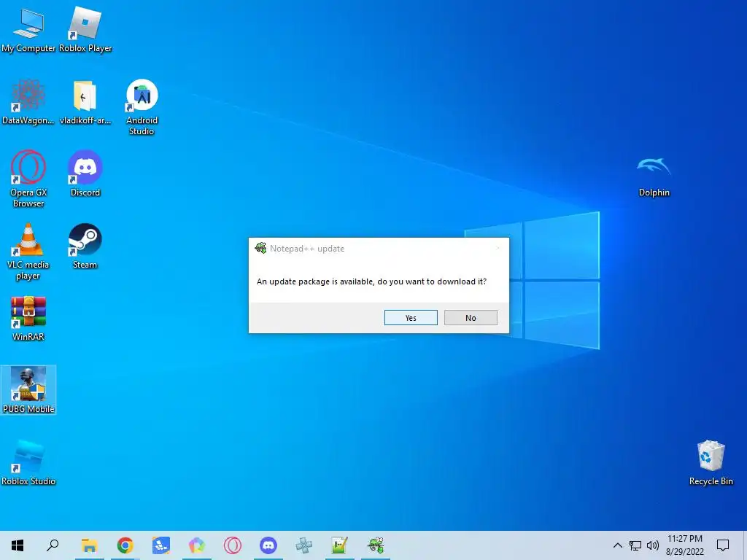Select the Opera GX Browser shortcut
This screenshot has height=560, width=747.
tap(28, 179)
